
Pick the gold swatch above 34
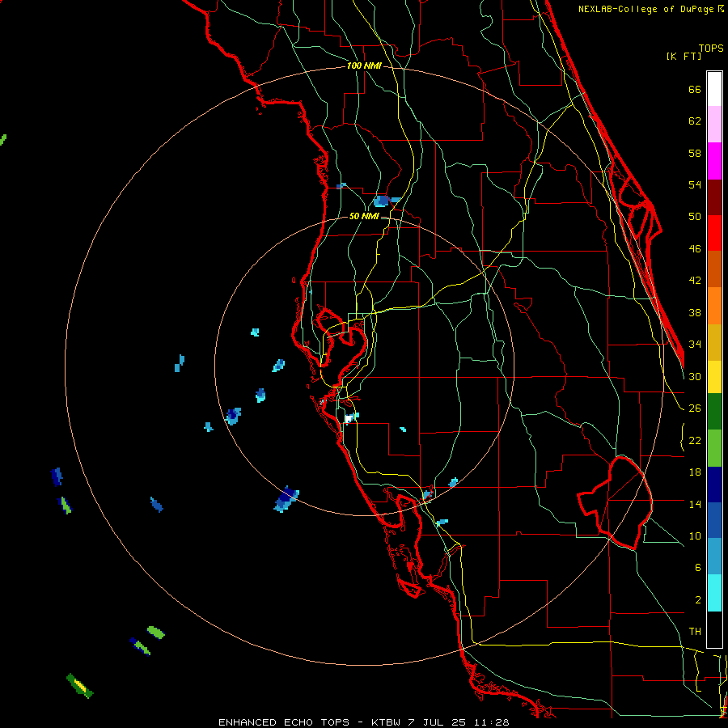coord(714,342)
